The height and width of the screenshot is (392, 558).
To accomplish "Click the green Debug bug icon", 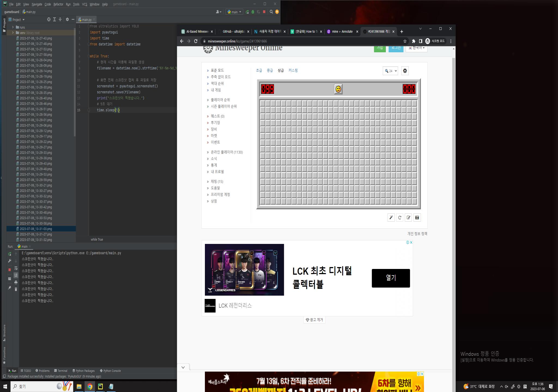I will 253,12.
